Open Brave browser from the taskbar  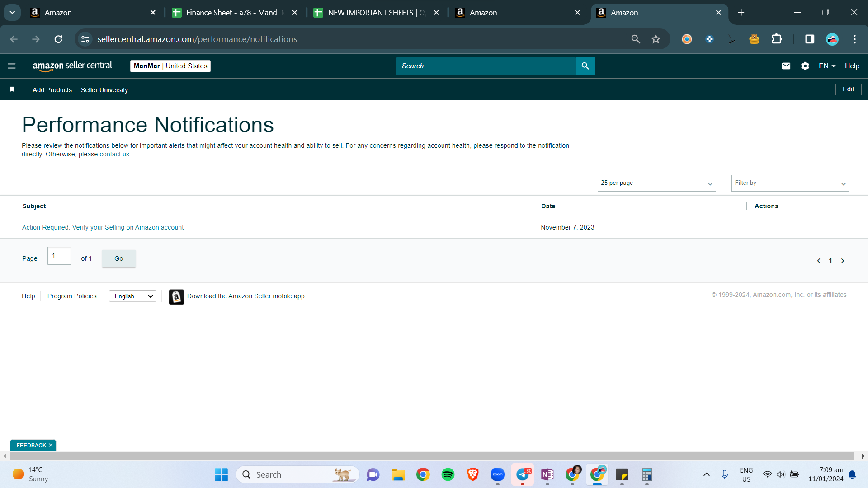pyautogui.click(x=472, y=474)
